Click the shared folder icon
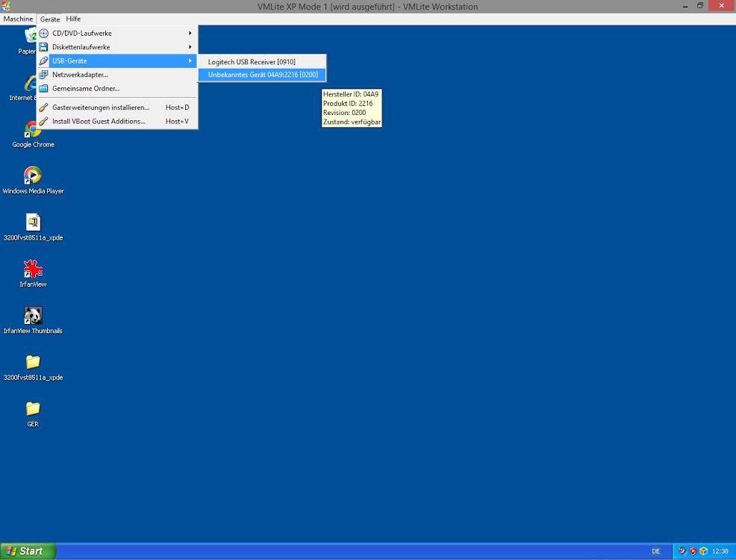This screenshot has width=736, height=560. pyautogui.click(x=43, y=88)
